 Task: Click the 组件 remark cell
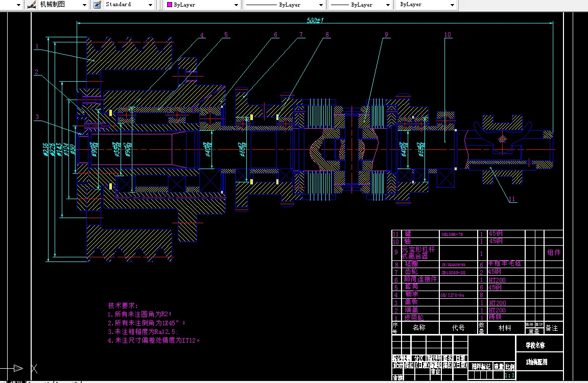pyautogui.click(x=554, y=252)
